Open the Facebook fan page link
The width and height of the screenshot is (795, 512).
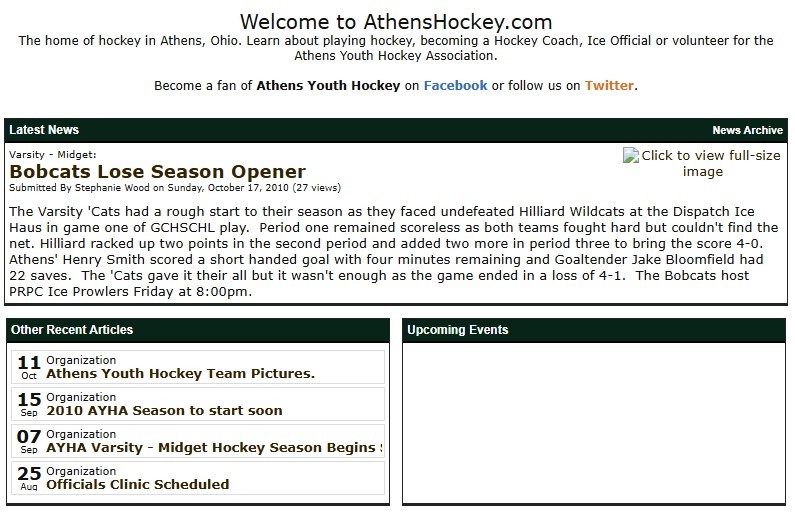(x=455, y=85)
